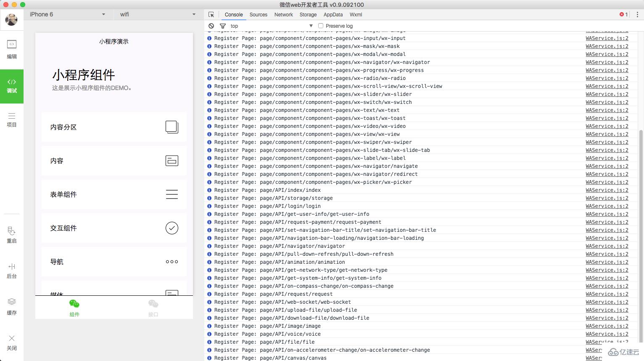Open WAService.js:2 link for wx-input row
644x361 pixels.
coord(607,38)
